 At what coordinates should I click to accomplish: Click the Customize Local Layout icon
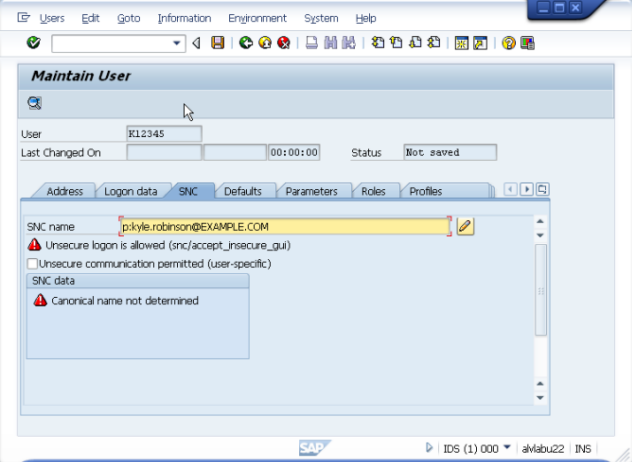pyautogui.click(x=527, y=43)
